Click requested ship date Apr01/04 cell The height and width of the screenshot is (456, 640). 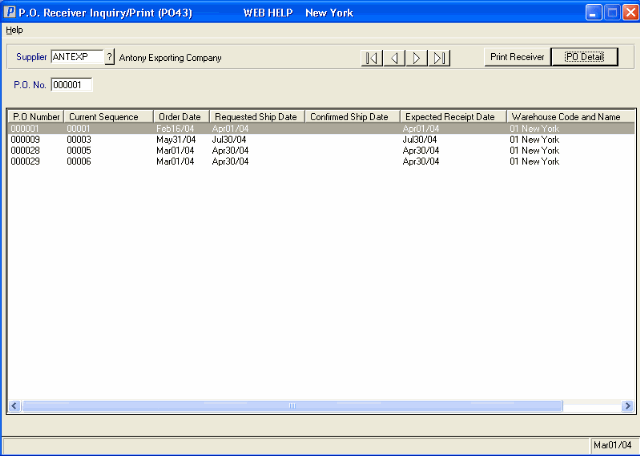pos(230,129)
